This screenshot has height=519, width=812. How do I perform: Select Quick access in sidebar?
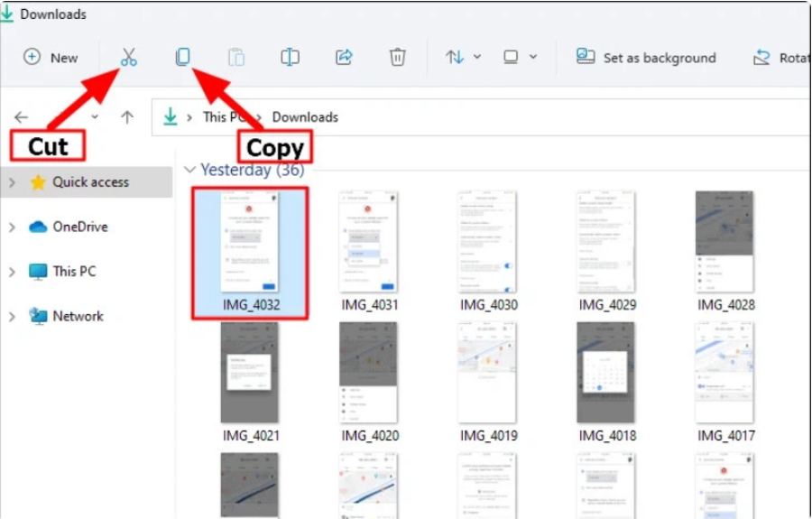point(86,182)
